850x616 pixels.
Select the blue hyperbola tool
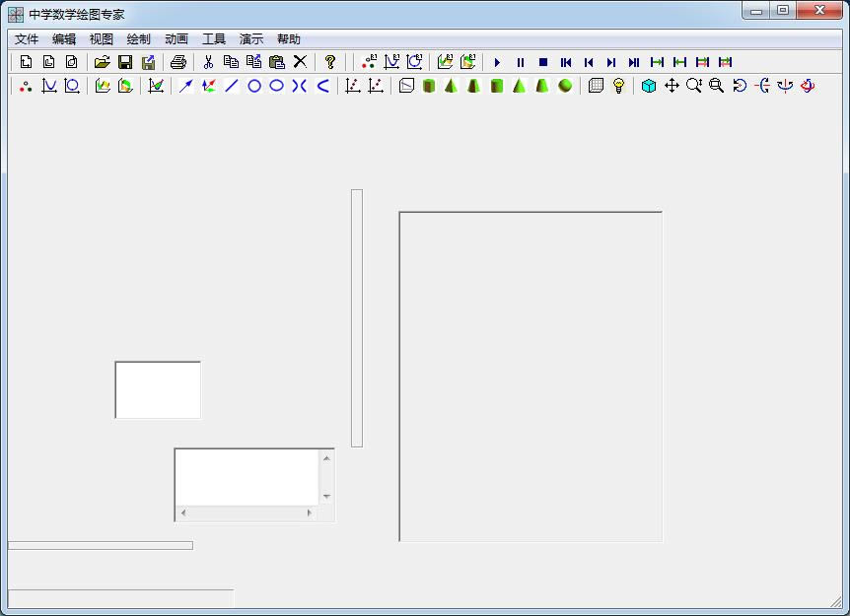[x=299, y=86]
